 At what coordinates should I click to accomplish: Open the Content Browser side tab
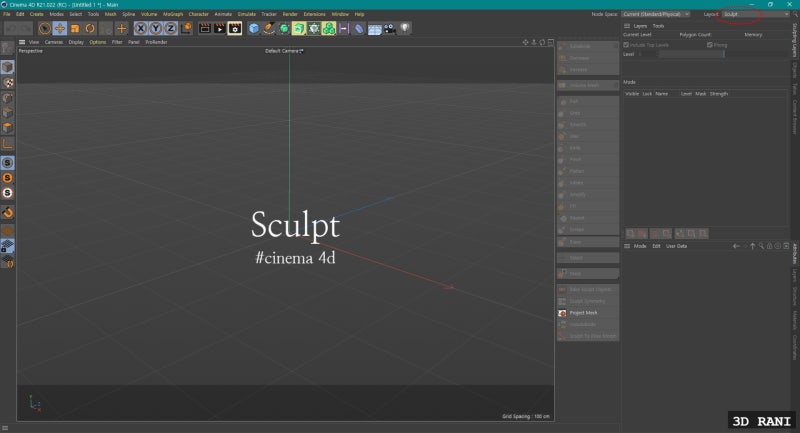pyautogui.click(x=795, y=117)
